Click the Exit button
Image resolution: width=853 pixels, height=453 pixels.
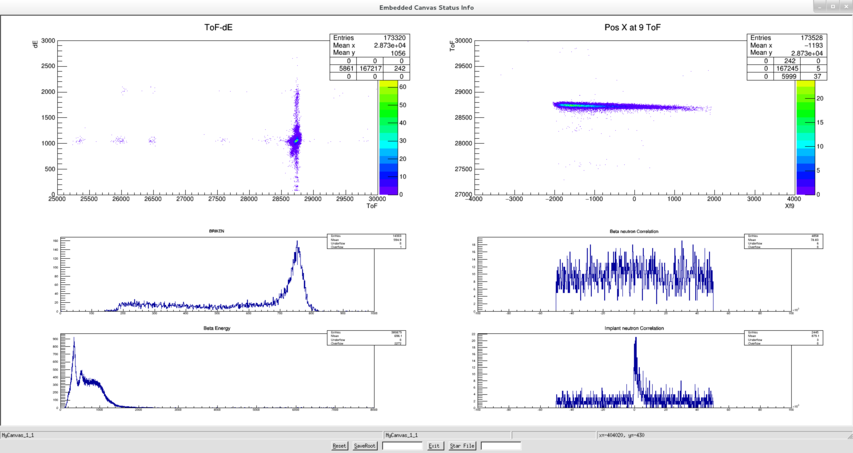pos(435,446)
